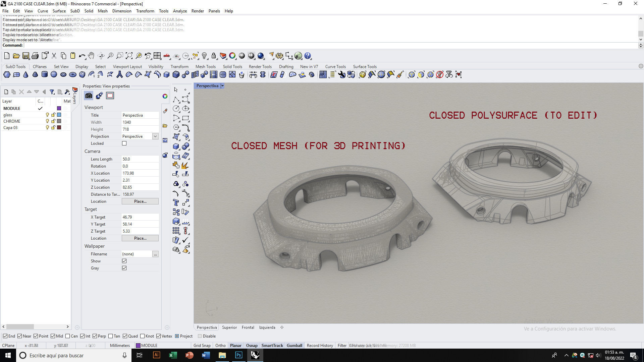This screenshot has height=362, width=644.
Task: Click the material spheres icon in Properties
Action: point(99,96)
